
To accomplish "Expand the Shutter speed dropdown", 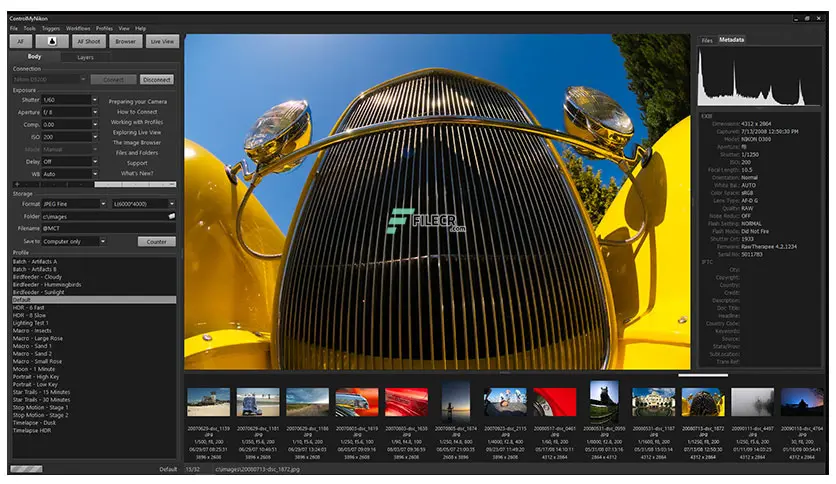I will point(94,100).
